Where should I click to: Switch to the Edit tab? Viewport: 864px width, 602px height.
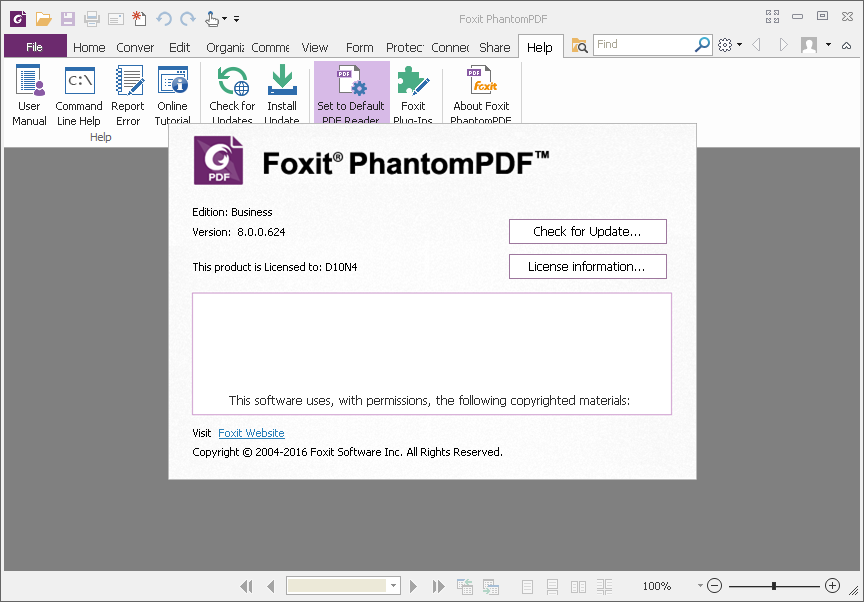tap(179, 47)
